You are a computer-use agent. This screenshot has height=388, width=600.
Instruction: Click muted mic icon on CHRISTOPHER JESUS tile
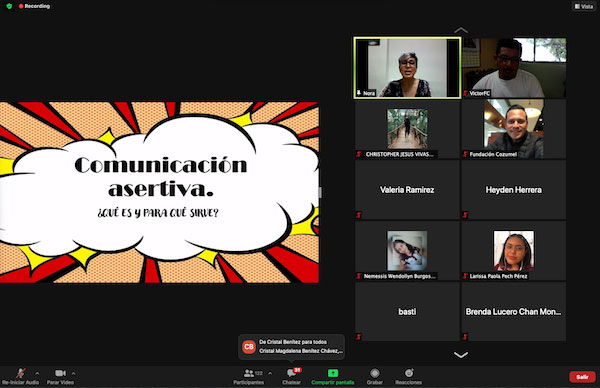(x=359, y=154)
